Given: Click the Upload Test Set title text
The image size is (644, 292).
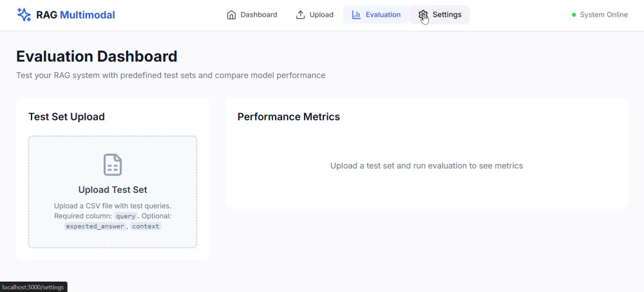Looking at the screenshot, I should tap(113, 190).
